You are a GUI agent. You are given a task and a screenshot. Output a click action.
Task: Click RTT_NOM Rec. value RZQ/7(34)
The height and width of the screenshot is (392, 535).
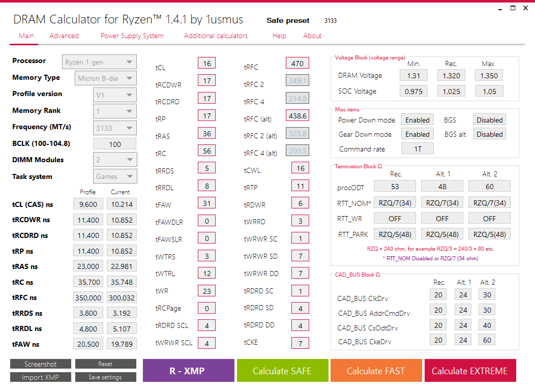pyautogui.click(x=395, y=203)
